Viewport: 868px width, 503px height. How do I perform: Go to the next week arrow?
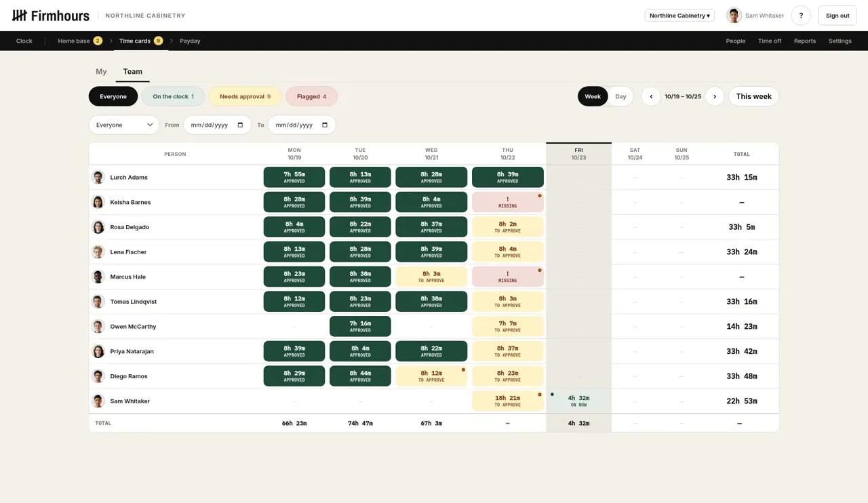[715, 96]
